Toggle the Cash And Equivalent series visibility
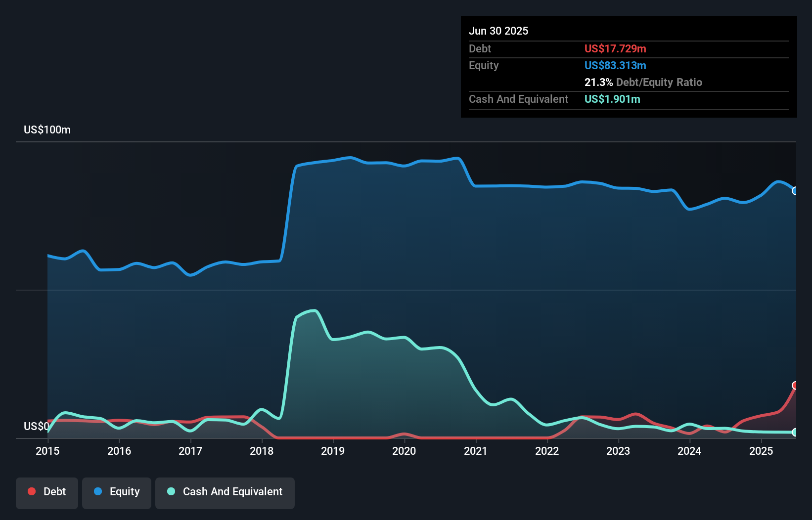This screenshot has height=520, width=812. [x=225, y=491]
